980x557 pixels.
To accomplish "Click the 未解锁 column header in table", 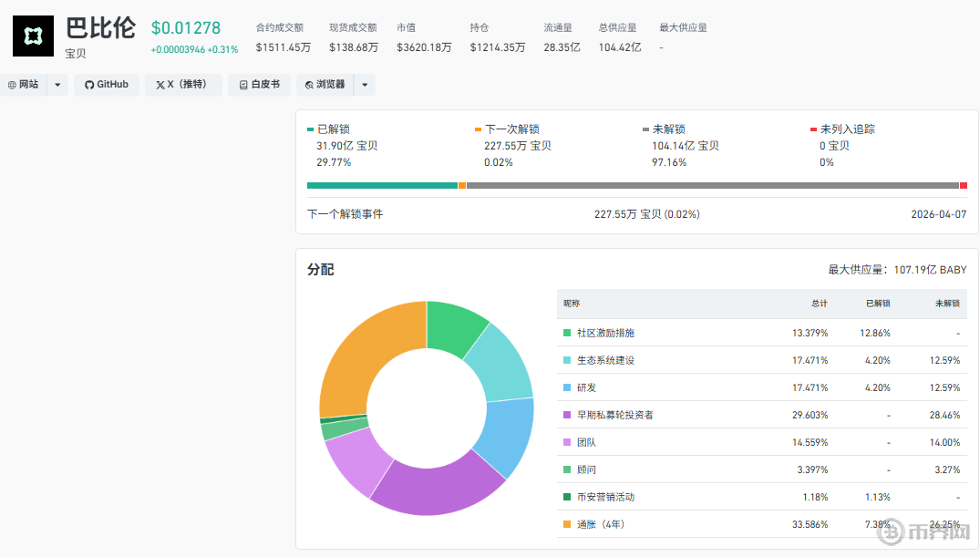I will [947, 304].
